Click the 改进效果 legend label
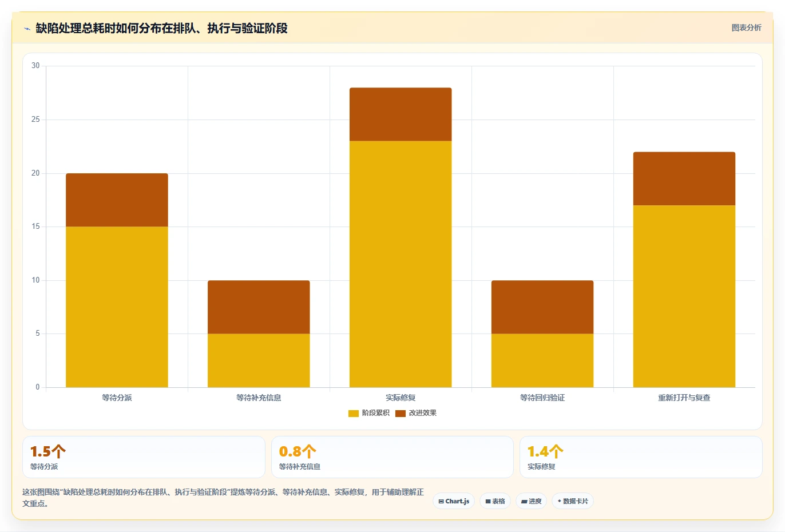Screen dimensions: 785x532 (423, 413)
